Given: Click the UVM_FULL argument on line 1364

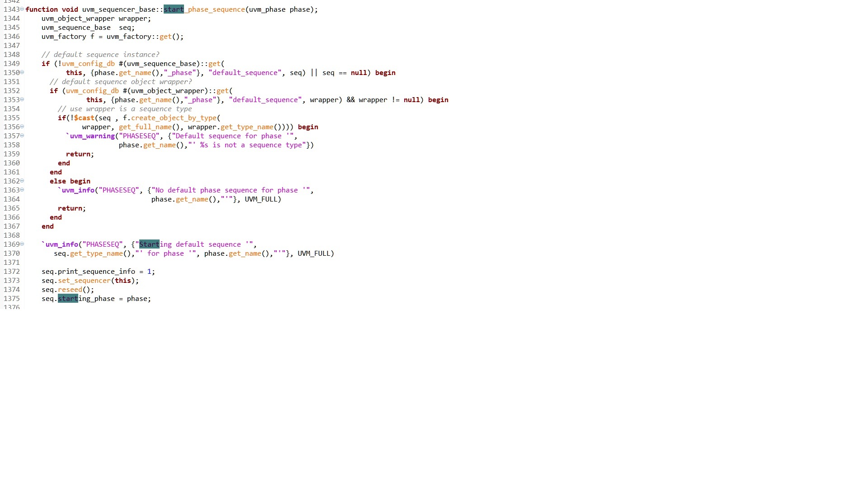Looking at the screenshot, I should pos(261,199).
